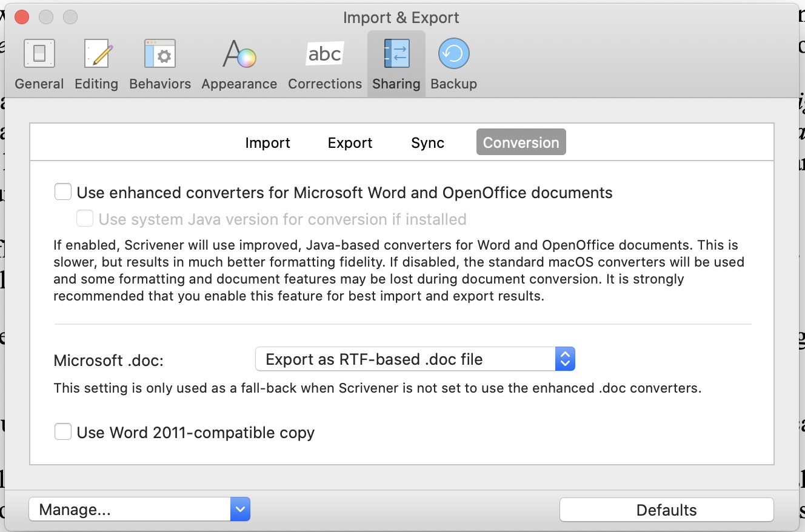805x532 pixels.
Task: Select the Conversion tab
Action: click(x=521, y=142)
